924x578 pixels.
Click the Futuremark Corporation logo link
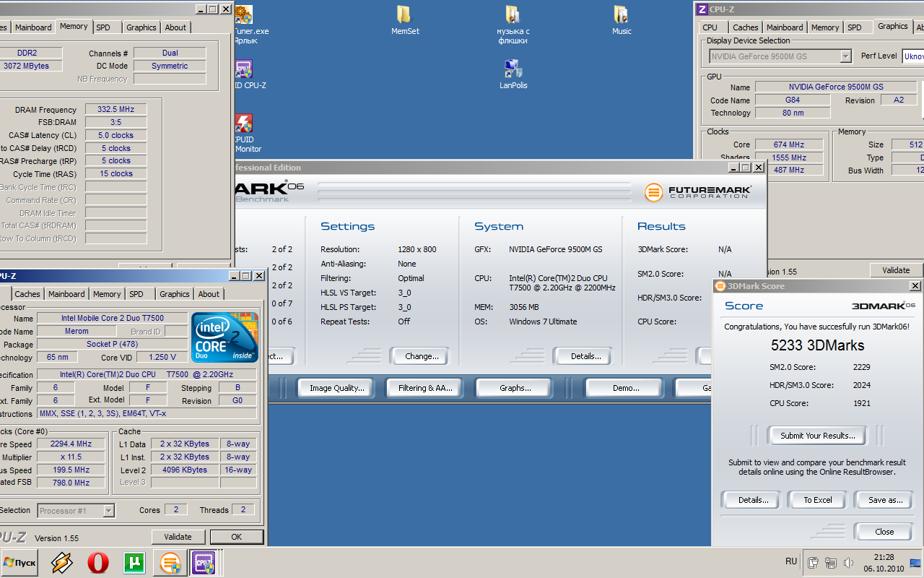698,192
